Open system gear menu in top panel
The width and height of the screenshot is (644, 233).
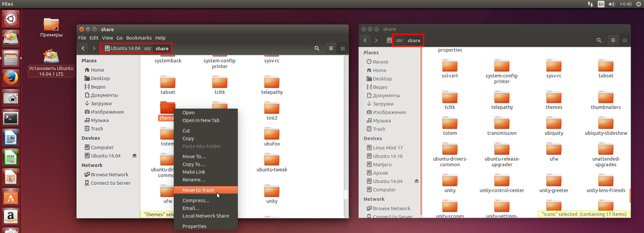(x=638, y=4)
